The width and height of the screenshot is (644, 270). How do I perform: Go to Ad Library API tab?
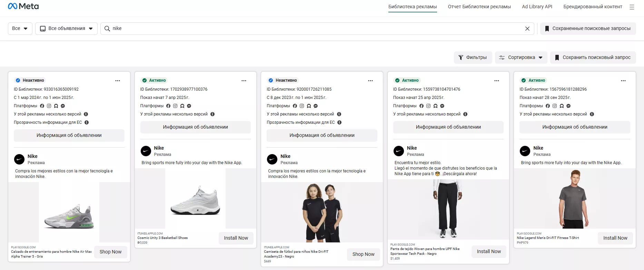[537, 7]
